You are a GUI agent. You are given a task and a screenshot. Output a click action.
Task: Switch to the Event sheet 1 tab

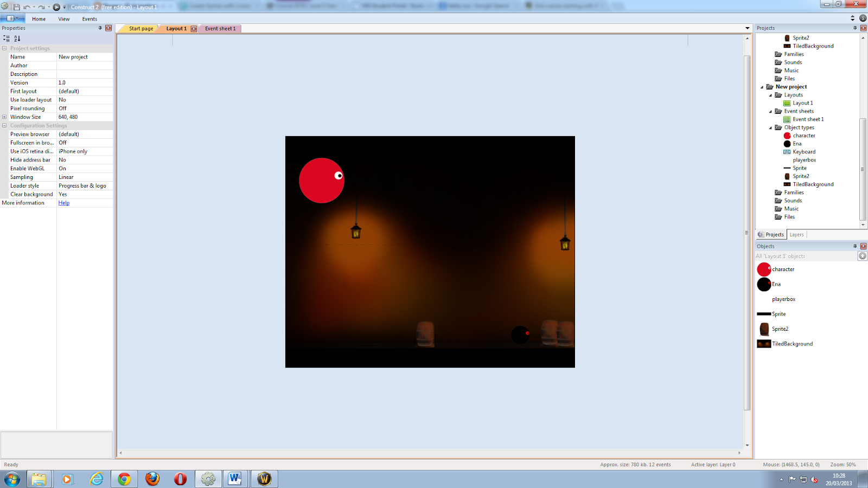(x=219, y=28)
